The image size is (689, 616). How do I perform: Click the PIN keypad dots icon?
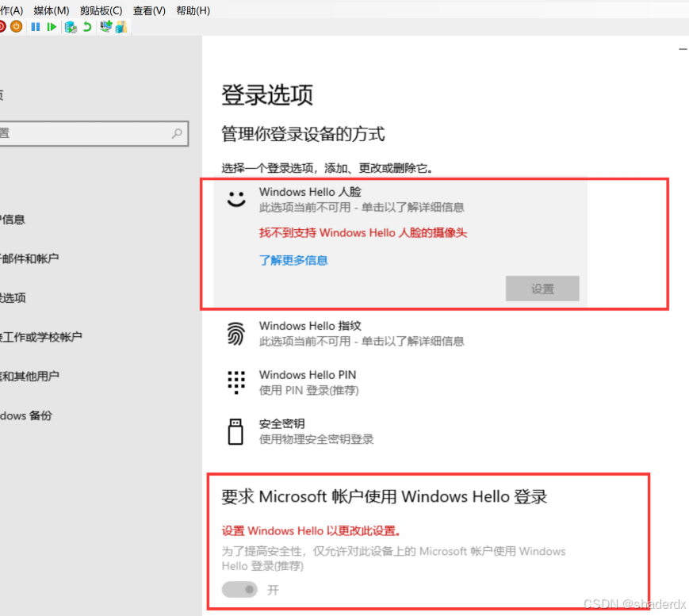pos(236,382)
